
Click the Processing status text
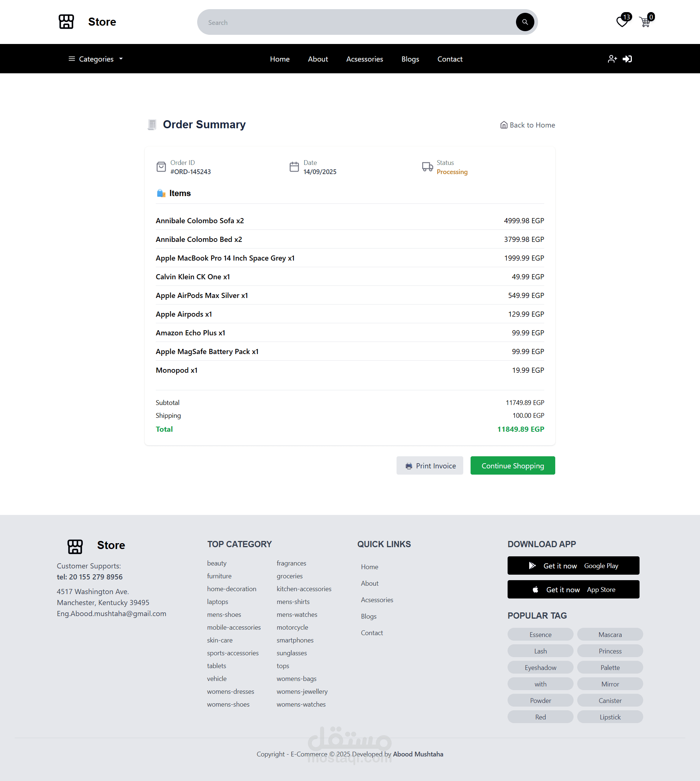click(x=452, y=172)
